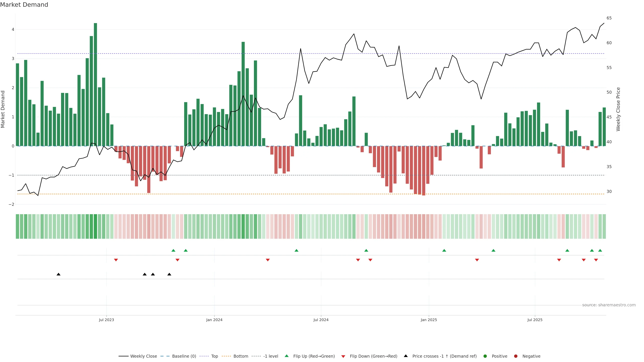Click the Flip Up green triangle legend icon
The width and height of the screenshot is (644, 362).
click(x=287, y=356)
